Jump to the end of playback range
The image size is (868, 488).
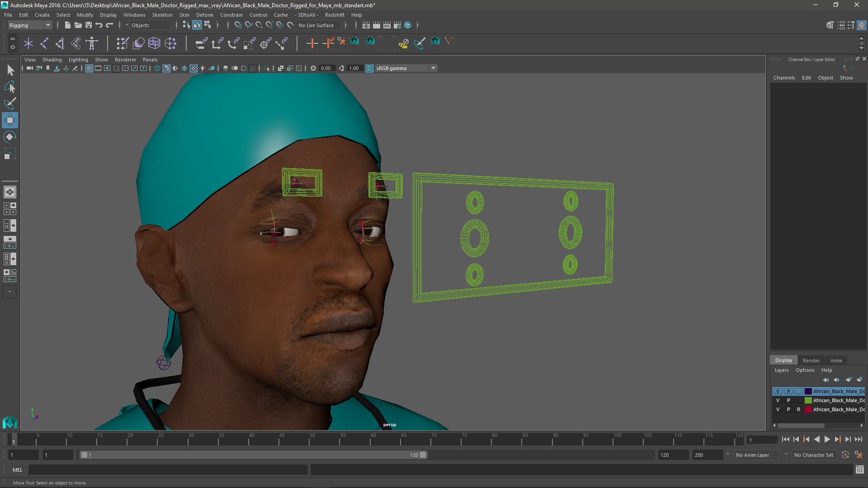[x=858, y=439]
